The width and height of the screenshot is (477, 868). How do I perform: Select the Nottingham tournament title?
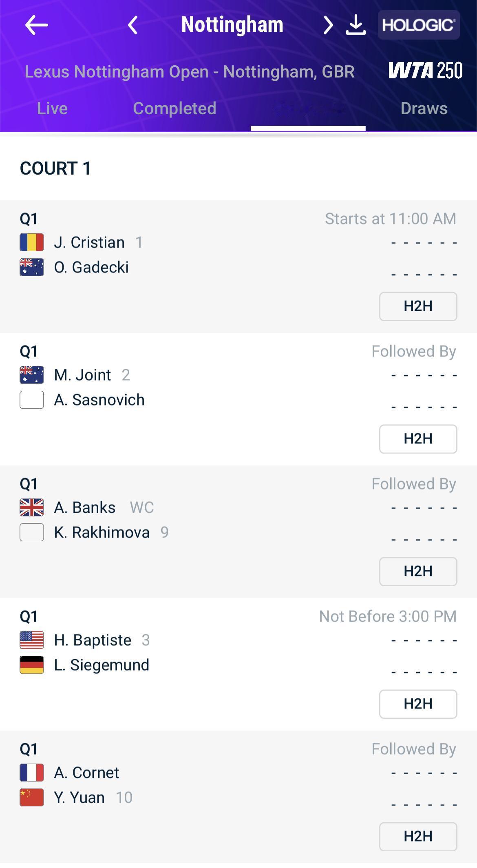(232, 25)
